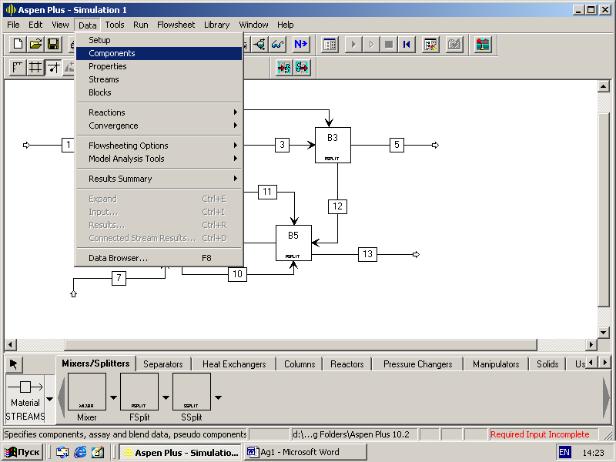Screen dimensions: 616x462
Task: Click the select-mode arrow cursor button
Action: pos(14,365)
